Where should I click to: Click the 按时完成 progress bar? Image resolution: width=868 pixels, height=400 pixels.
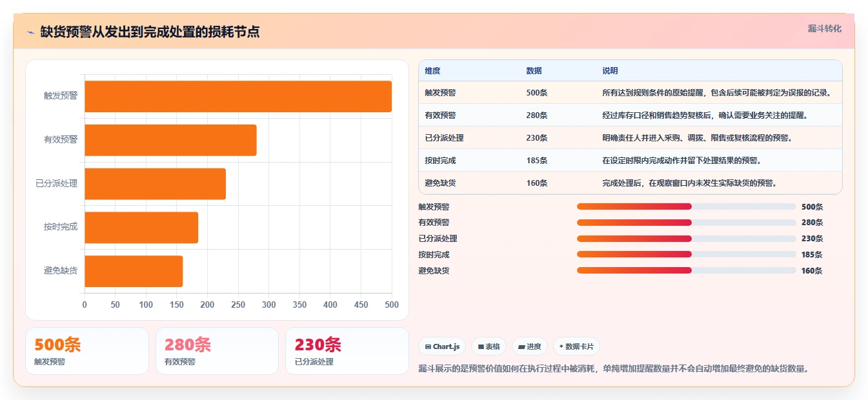(686, 254)
